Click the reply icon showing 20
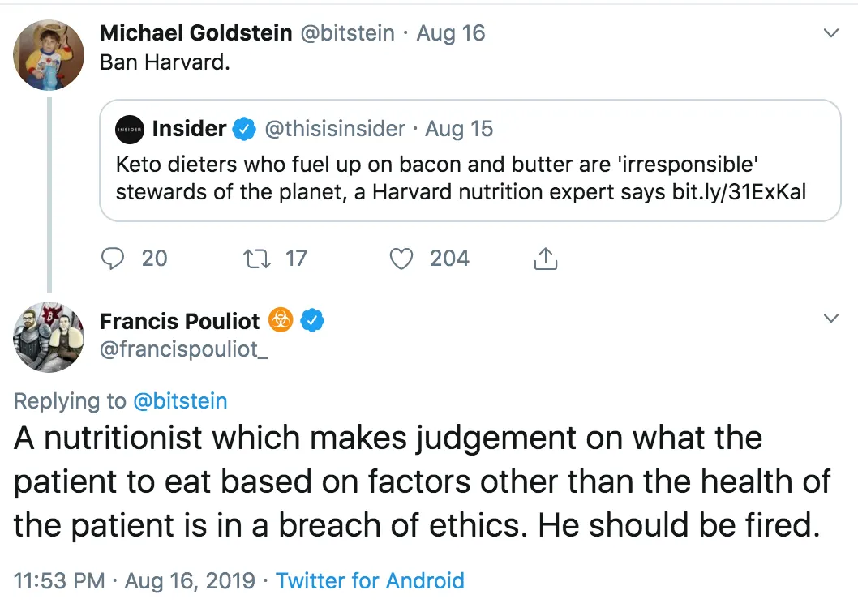The image size is (858, 616). (112, 259)
